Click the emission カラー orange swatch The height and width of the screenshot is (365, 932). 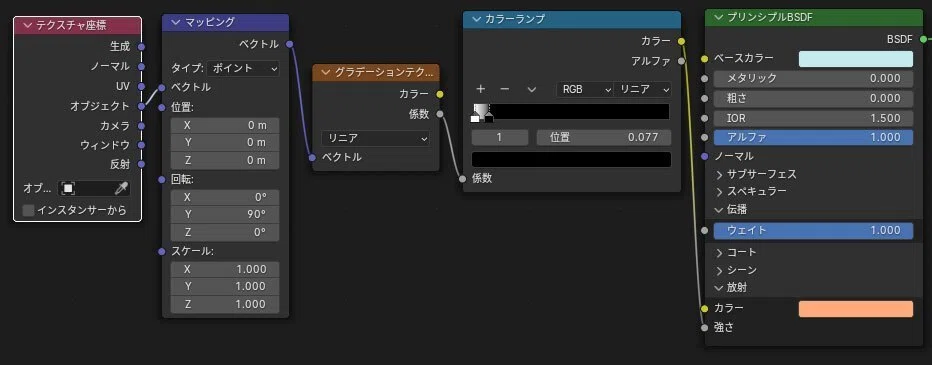pos(855,309)
